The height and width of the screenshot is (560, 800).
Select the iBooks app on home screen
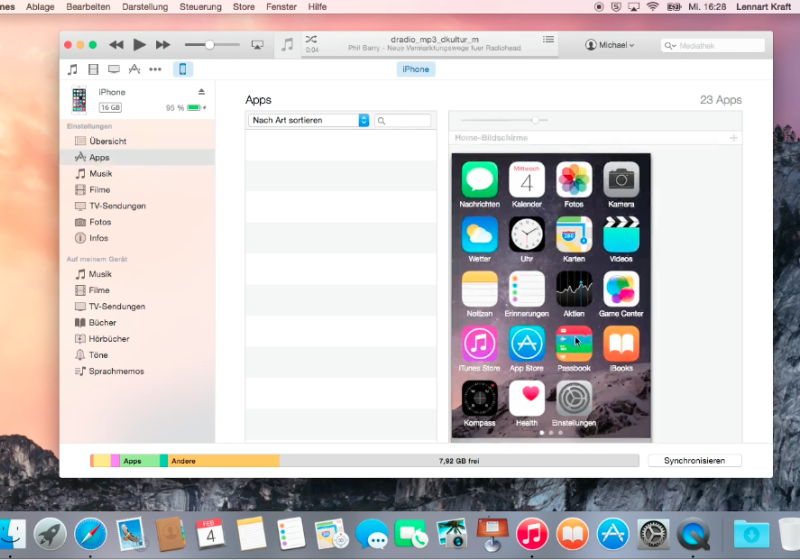point(621,344)
